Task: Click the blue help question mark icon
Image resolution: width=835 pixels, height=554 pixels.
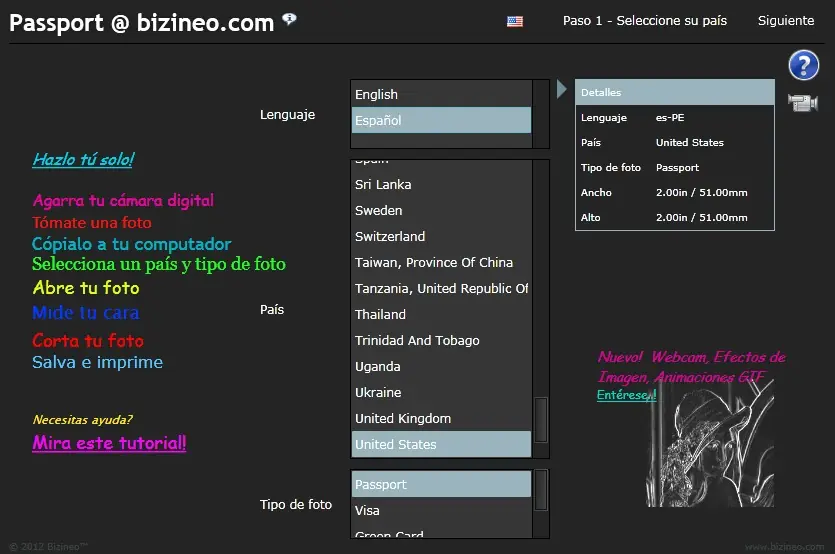Action: pos(803,66)
